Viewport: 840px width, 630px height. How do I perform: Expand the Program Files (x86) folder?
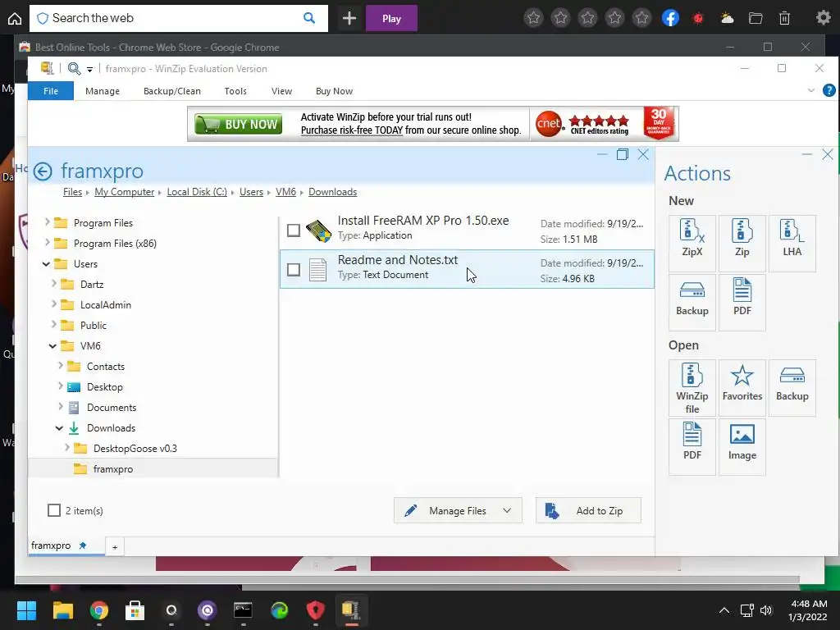pos(47,242)
